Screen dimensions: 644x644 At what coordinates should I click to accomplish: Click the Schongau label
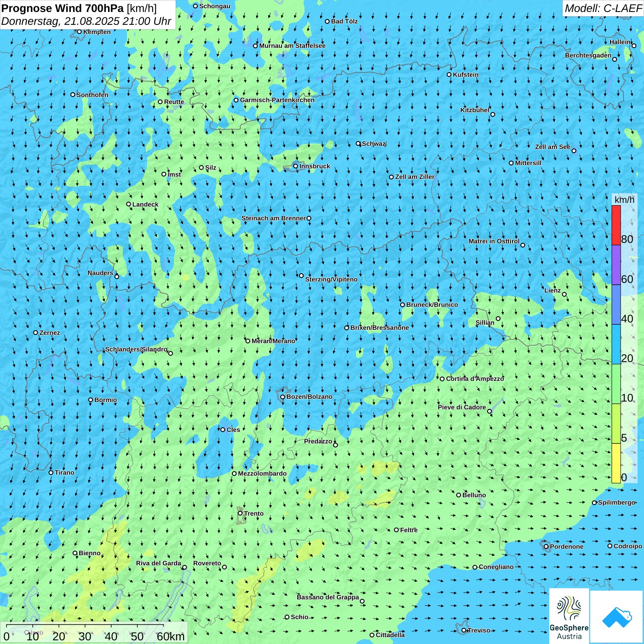(x=215, y=6)
